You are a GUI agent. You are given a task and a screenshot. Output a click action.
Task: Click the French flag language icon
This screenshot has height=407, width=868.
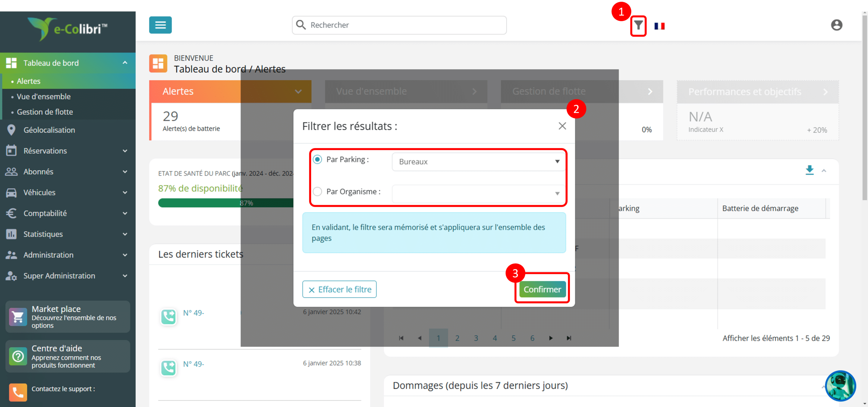pos(659,26)
